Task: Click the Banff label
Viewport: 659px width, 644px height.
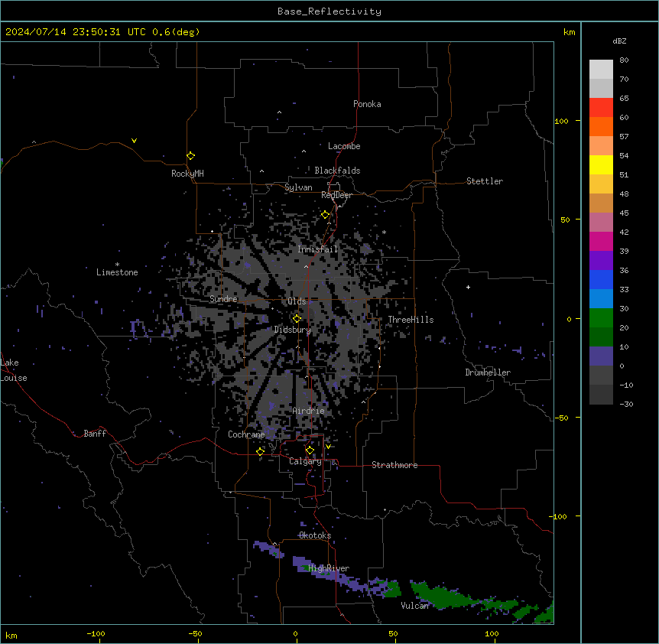Action: point(95,434)
